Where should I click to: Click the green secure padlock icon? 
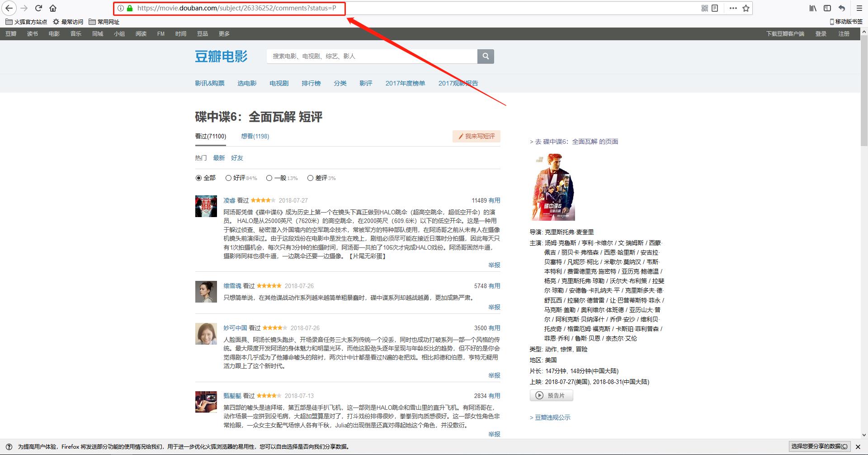coord(130,8)
